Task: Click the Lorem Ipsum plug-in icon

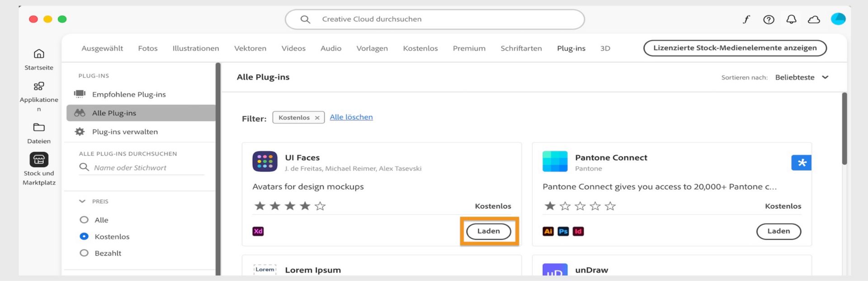Action: pyautogui.click(x=265, y=270)
